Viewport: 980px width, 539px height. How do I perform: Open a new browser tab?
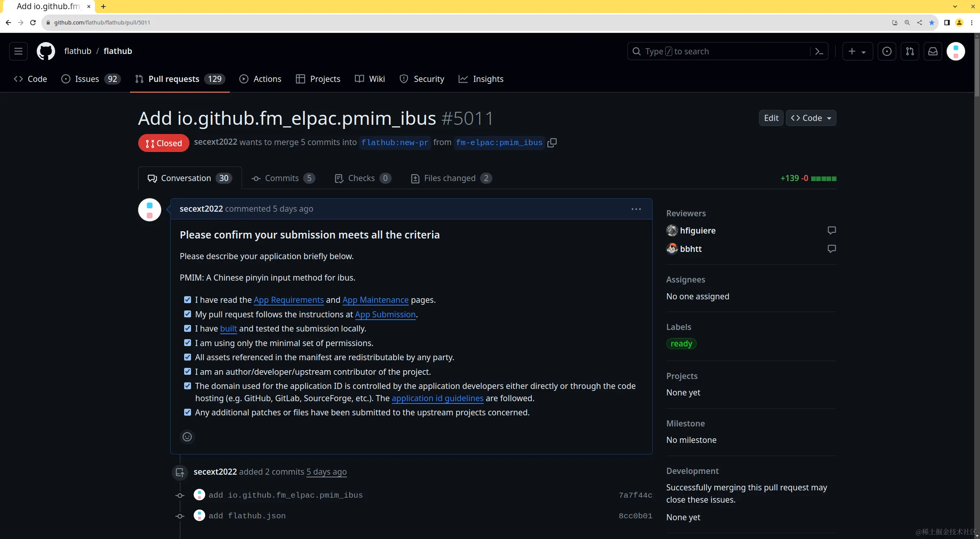click(x=103, y=7)
